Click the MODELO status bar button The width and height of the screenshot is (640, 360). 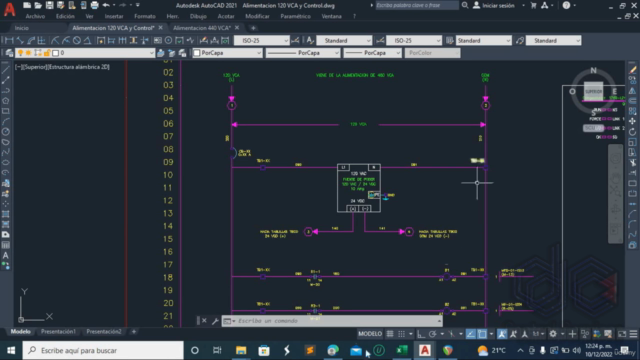370,334
